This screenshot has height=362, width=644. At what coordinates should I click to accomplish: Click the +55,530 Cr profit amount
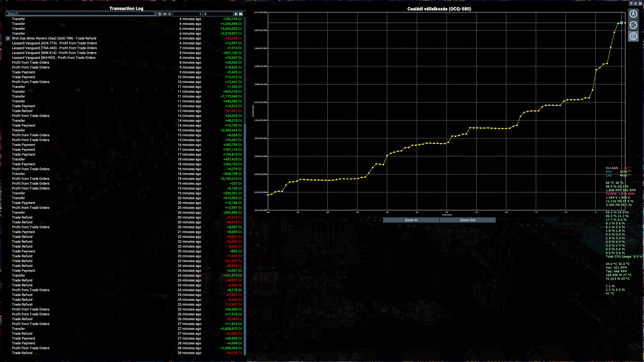coord(233,310)
